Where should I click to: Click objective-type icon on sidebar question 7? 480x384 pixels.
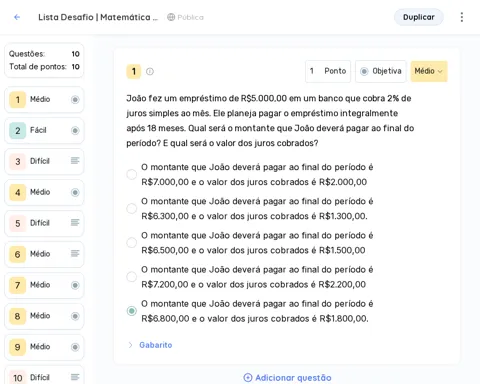tap(75, 285)
